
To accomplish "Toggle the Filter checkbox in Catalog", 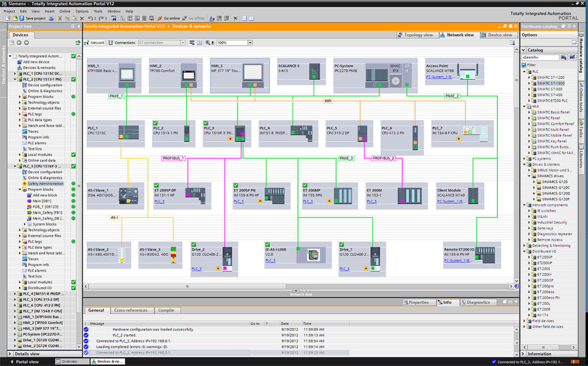I will [x=524, y=65].
